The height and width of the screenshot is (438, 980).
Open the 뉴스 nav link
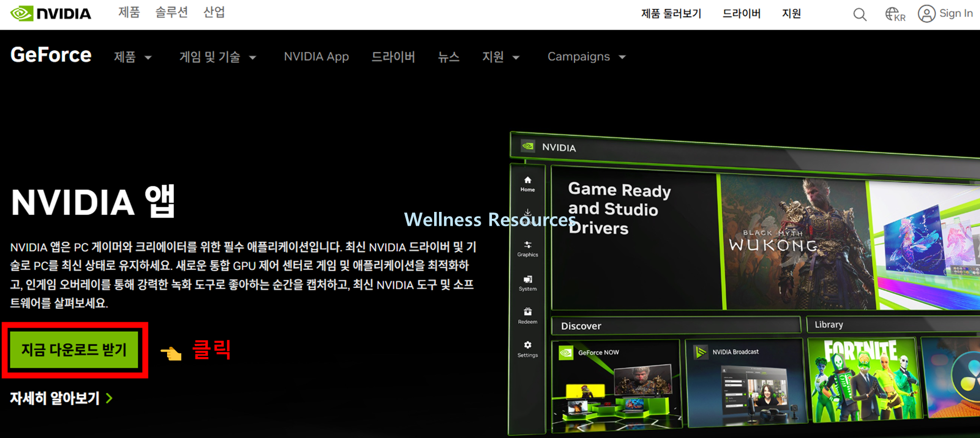[x=448, y=57]
